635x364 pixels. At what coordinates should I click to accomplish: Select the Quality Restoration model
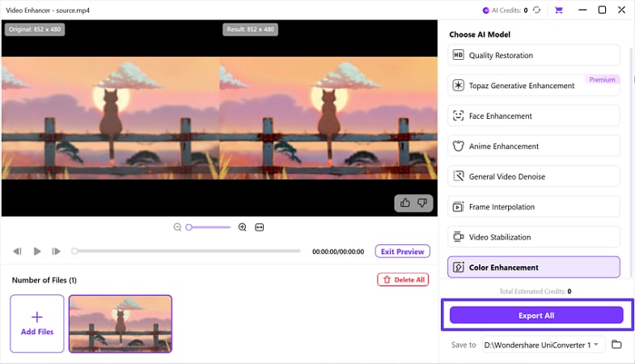pos(533,55)
